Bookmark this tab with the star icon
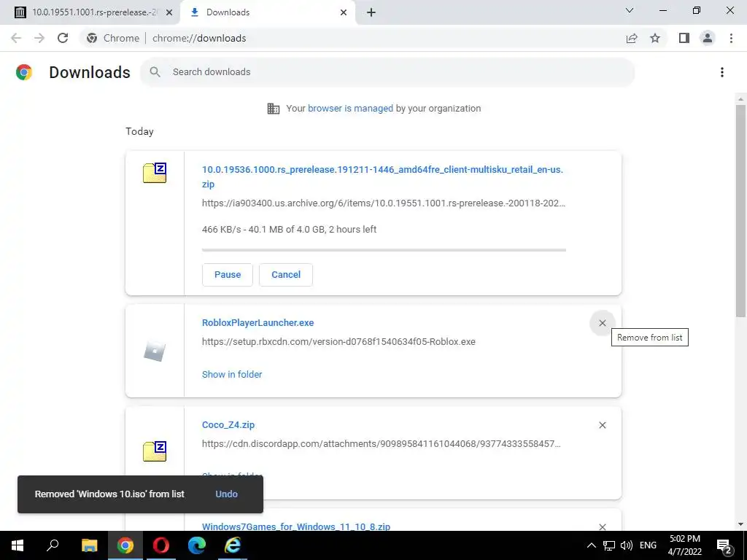747x560 pixels. point(655,38)
